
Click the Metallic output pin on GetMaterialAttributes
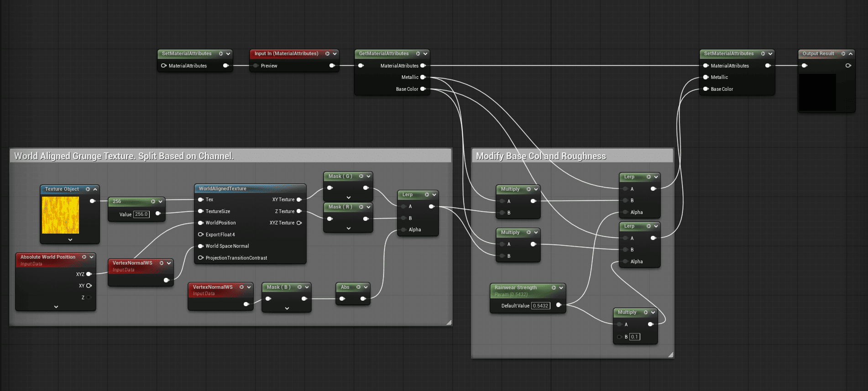pos(423,78)
